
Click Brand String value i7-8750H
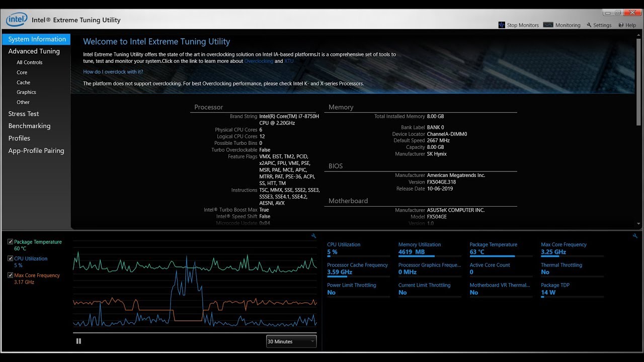[289, 120]
